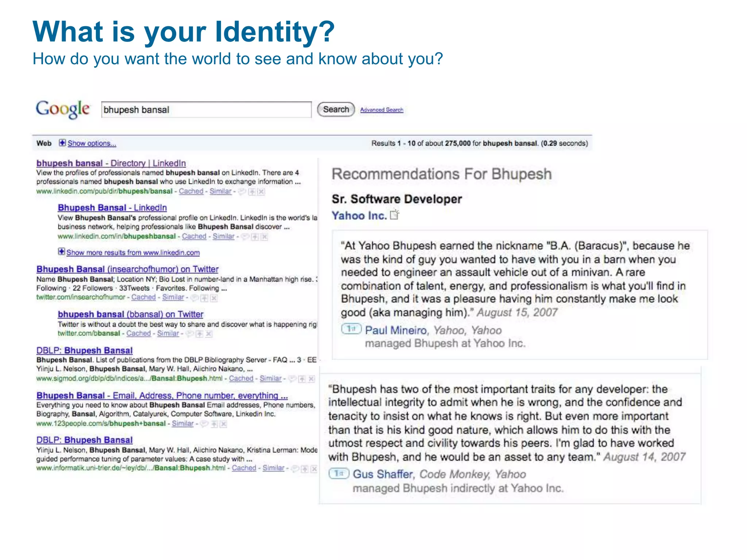Click Show more results from www.linkedin.com text
The width and height of the screenshot is (747, 560).
pyautogui.click(x=133, y=252)
